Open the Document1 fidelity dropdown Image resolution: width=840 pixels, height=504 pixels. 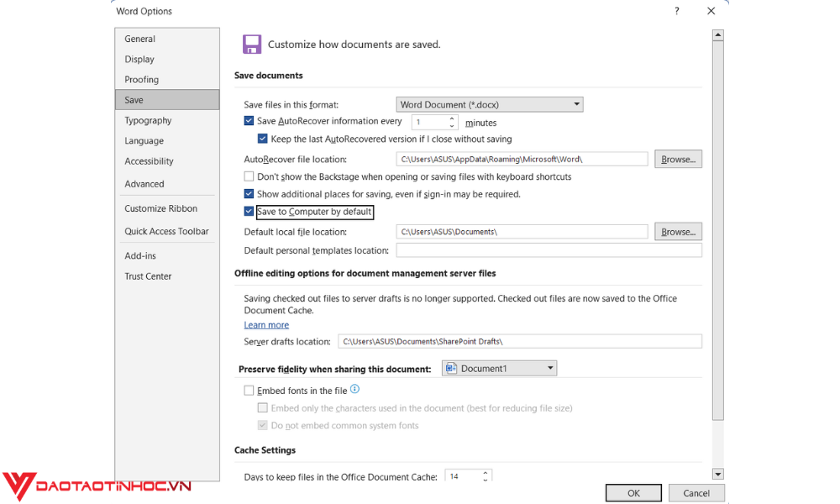551,367
